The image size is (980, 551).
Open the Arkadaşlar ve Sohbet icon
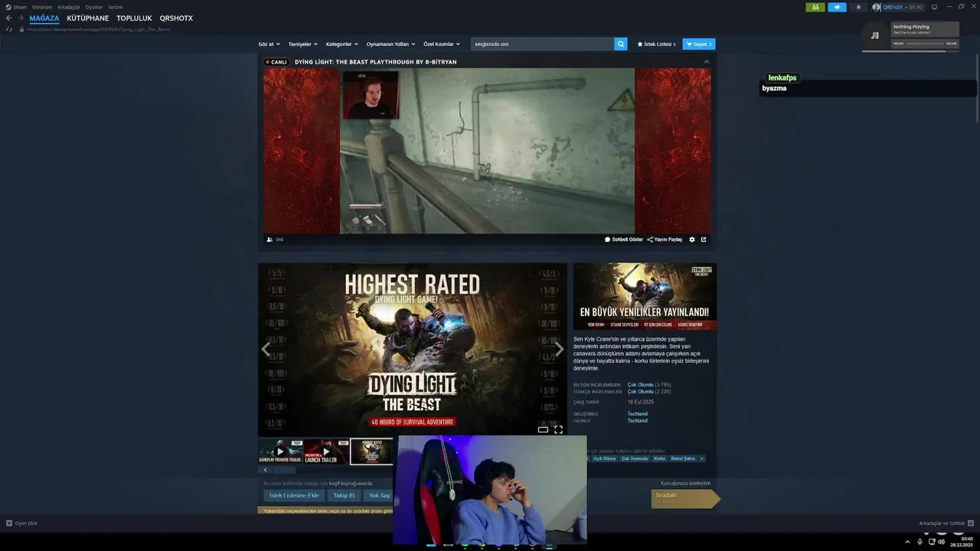[x=971, y=523]
